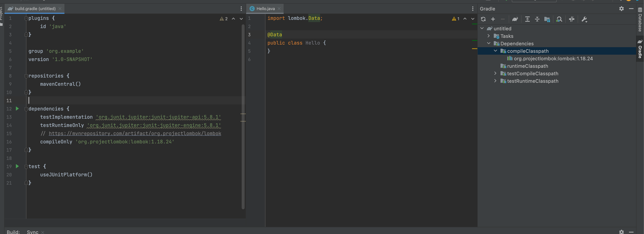This screenshot has width=644, height=234.
Task: Collapse all nodes in the Gradle tree
Action: (537, 19)
